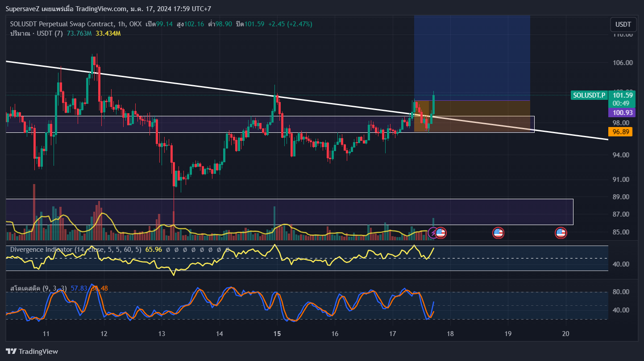This screenshot has width=644, height=361.
Task: Click the purple 100.93 price label
Action: (x=621, y=113)
